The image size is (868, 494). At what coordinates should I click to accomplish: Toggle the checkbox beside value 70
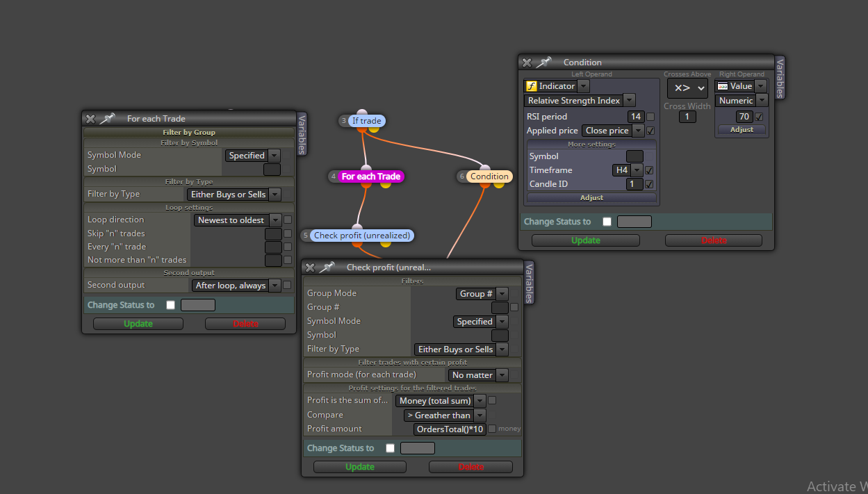(759, 117)
